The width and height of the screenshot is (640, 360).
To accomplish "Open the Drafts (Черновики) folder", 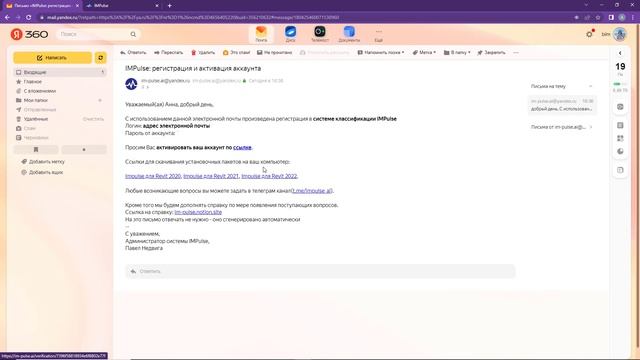I will [x=36, y=138].
